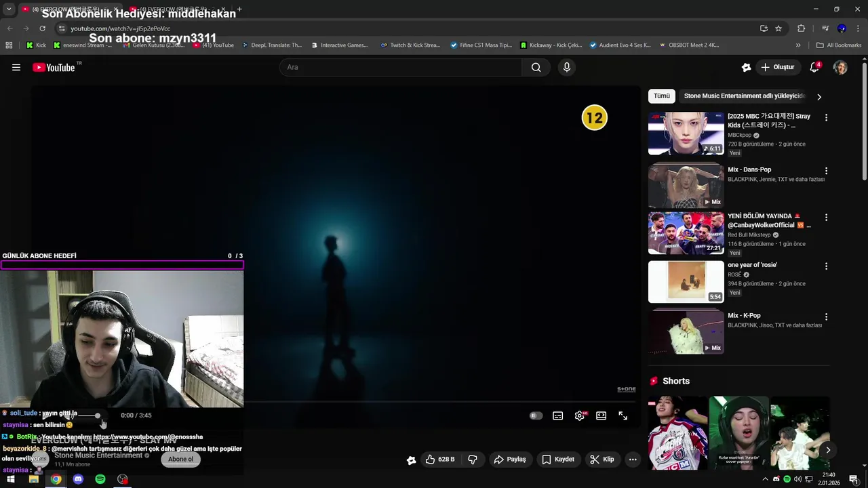Share with the Paylaş button
The width and height of the screenshot is (868, 488).
click(510, 460)
